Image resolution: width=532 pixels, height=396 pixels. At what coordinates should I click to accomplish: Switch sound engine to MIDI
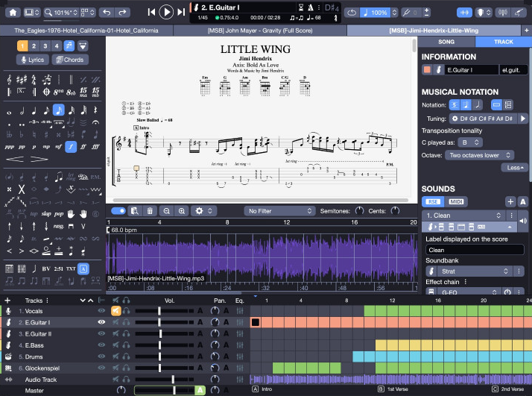pyautogui.click(x=456, y=202)
